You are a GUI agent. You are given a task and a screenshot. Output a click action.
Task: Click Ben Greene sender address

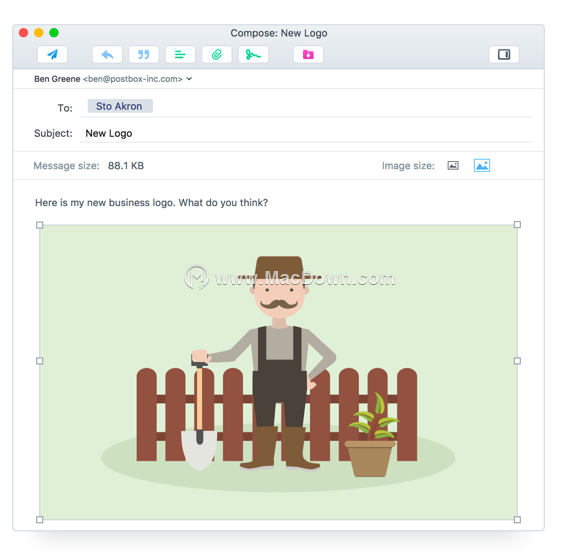(108, 79)
